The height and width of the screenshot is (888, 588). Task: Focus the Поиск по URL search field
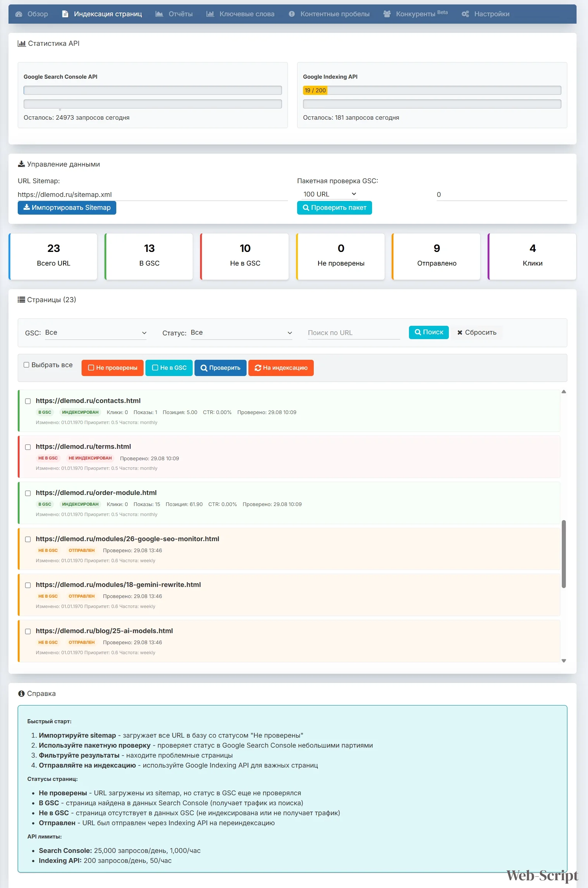[353, 333]
